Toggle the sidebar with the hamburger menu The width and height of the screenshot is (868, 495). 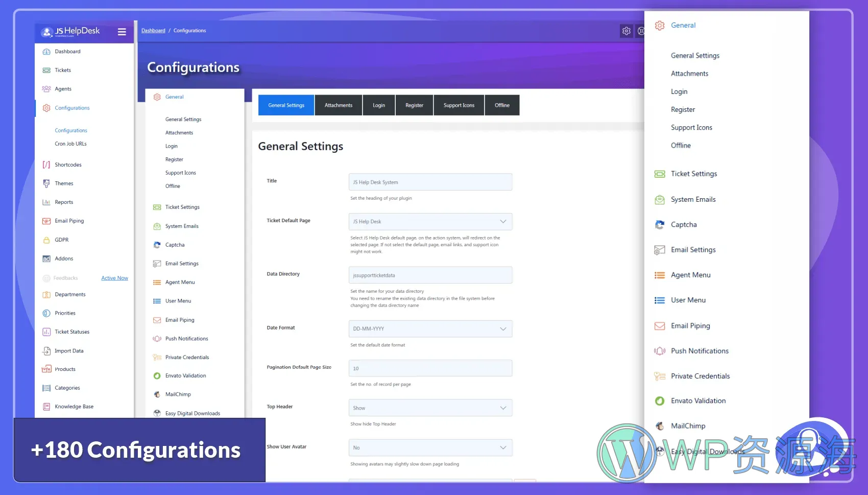click(x=122, y=32)
